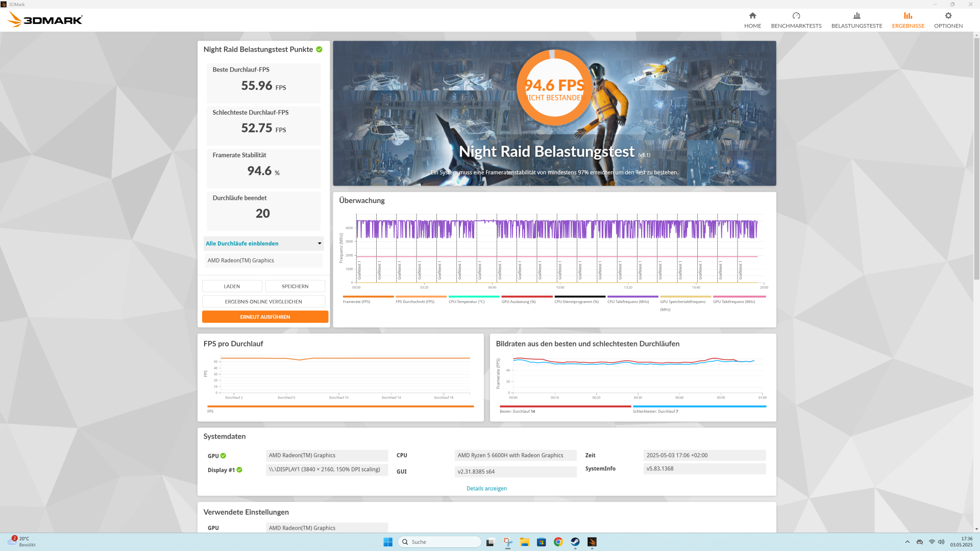Toggle CPU Taktfrequenz (MHz) legend entry
980x551 pixels.
[633, 300]
